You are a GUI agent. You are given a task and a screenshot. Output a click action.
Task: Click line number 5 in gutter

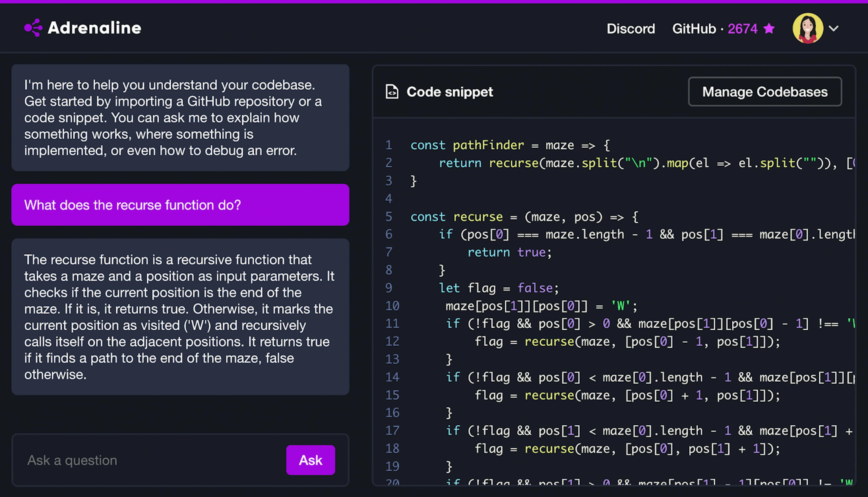(x=389, y=217)
